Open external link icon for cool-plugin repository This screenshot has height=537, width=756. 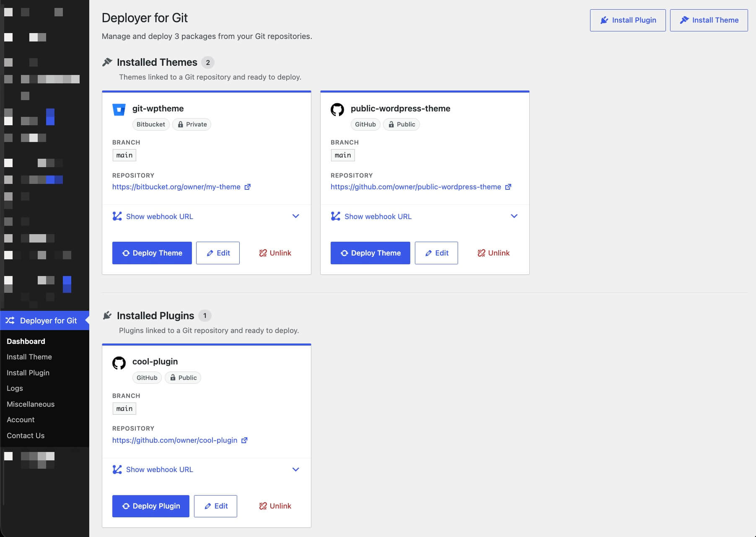(x=245, y=440)
